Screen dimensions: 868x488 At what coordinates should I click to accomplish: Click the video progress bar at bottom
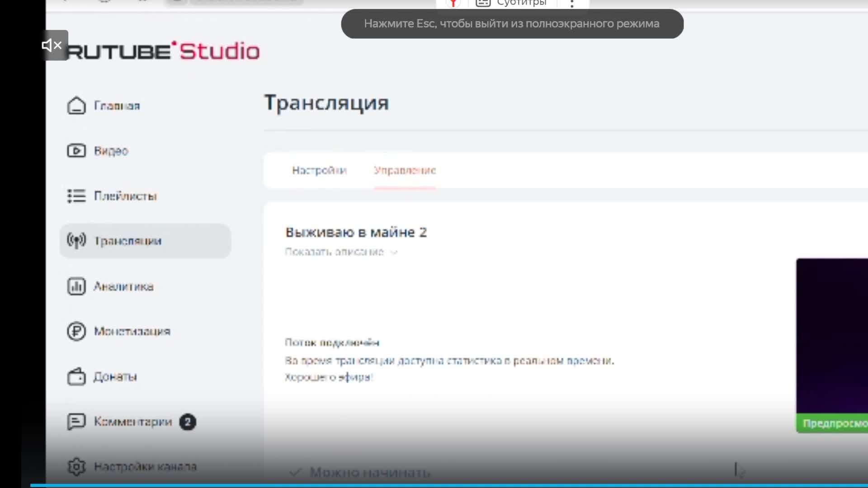point(449,486)
